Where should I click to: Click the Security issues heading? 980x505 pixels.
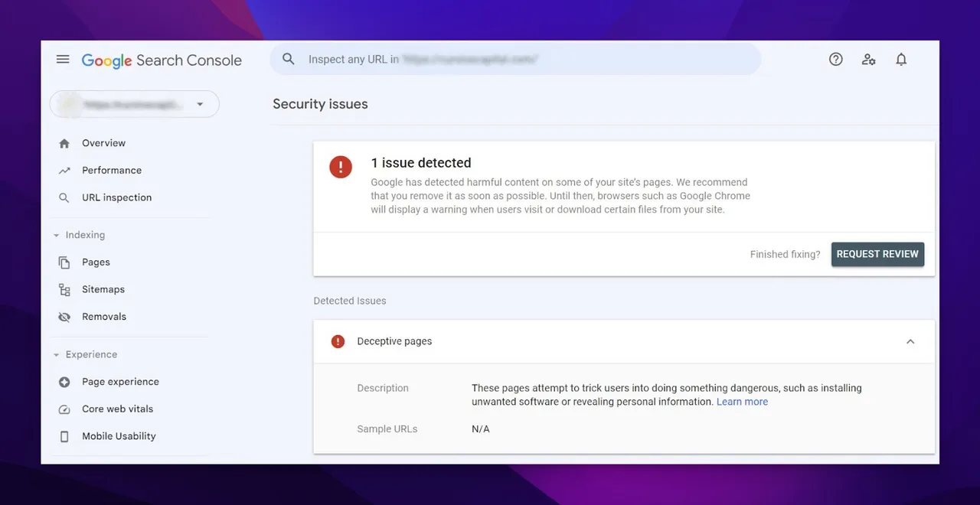click(x=320, y=104)
